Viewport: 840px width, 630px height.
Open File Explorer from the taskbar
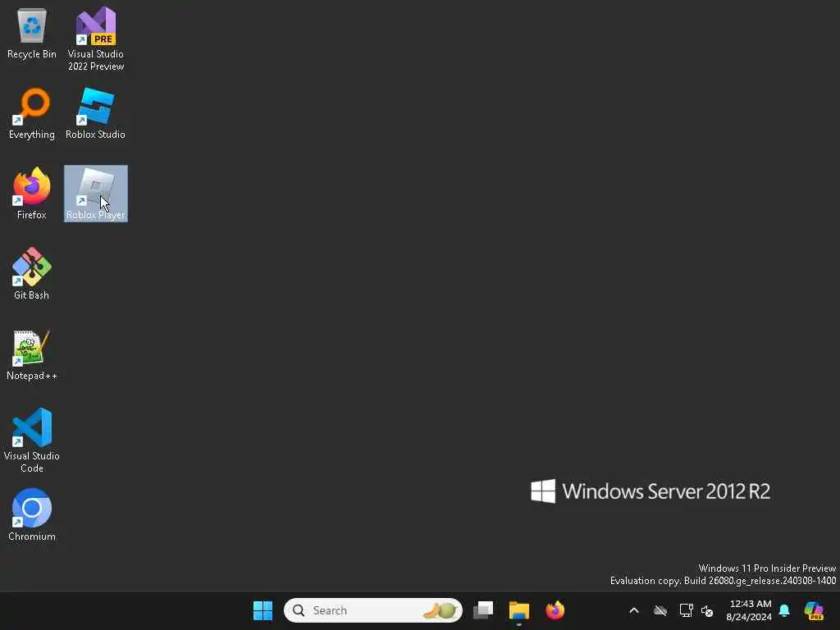click(x=518, y=610)
